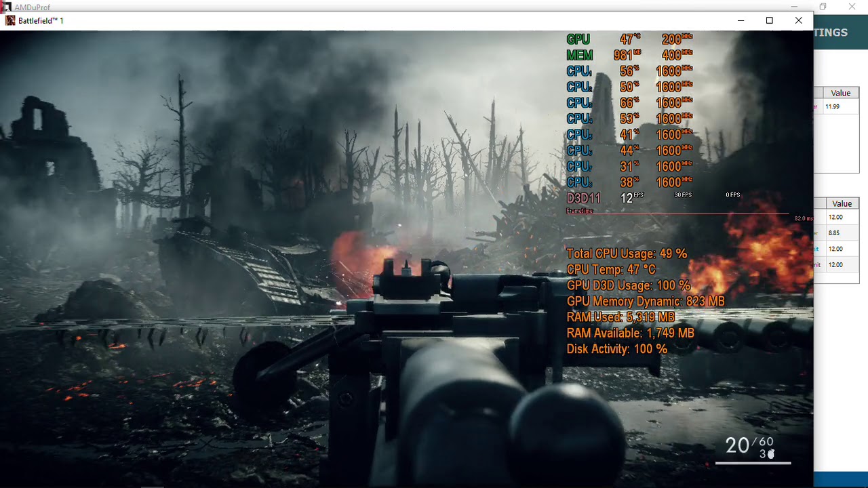The height and width of the screenshot is (488, 868).
Task: Click the AMDuProf app icon in title bar
Action: pos(7,7)
